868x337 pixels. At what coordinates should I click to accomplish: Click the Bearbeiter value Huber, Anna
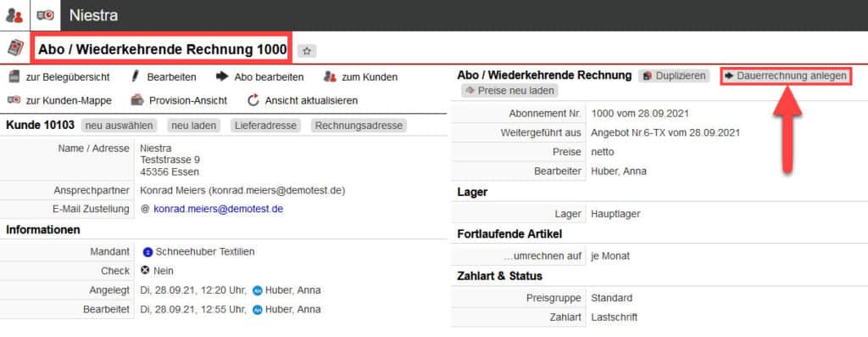pyautogui.click(x=618, y=171)
